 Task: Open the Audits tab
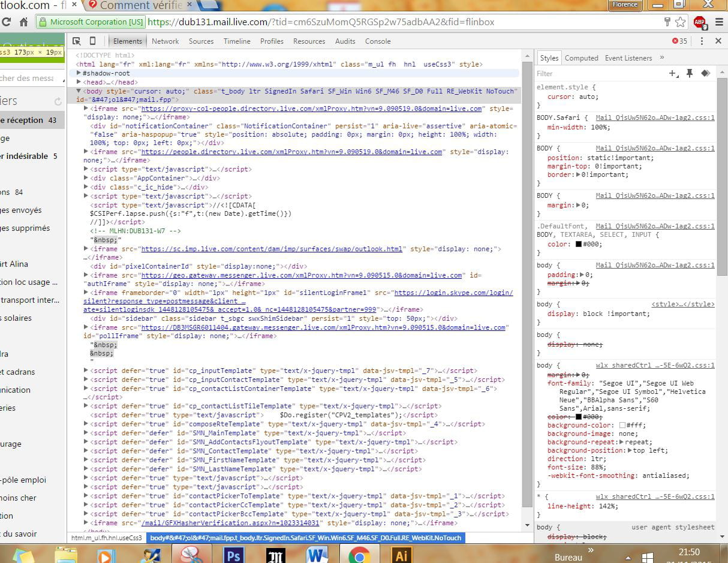pos(345,41)
